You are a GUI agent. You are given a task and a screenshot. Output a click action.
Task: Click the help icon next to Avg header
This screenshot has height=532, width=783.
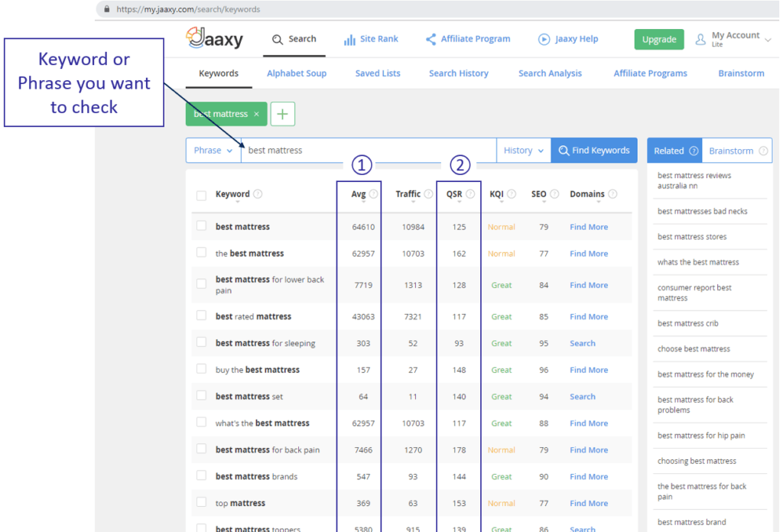click(373, 193)
